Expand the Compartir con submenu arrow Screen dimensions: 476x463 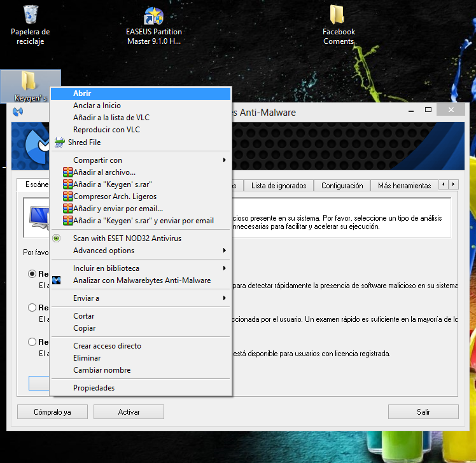(225, 160)
